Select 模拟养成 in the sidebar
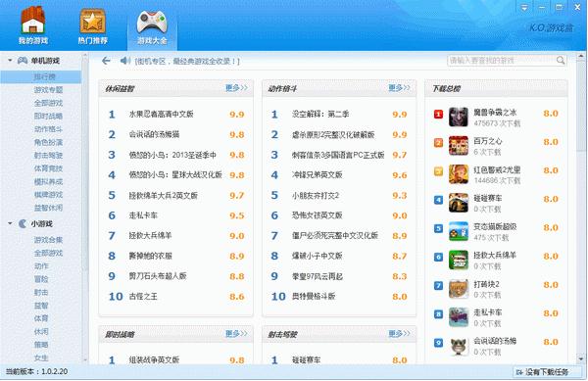 [x=48, y=182]
